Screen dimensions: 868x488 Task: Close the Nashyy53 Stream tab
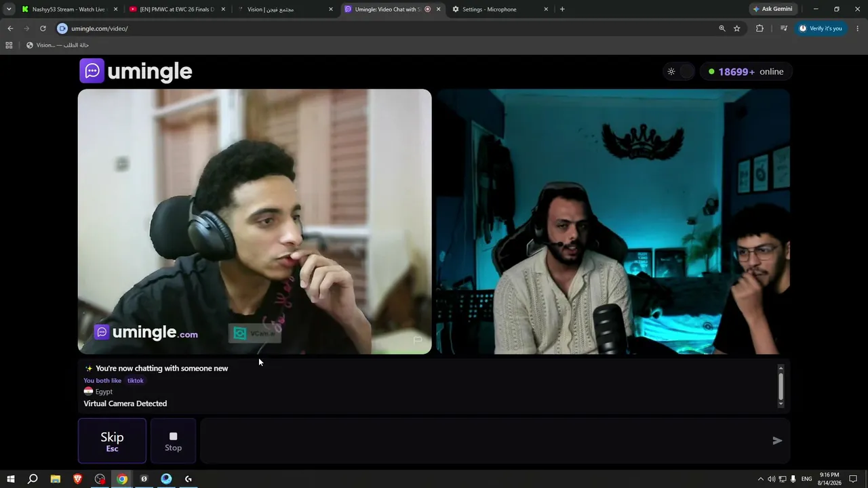[115, 9]
